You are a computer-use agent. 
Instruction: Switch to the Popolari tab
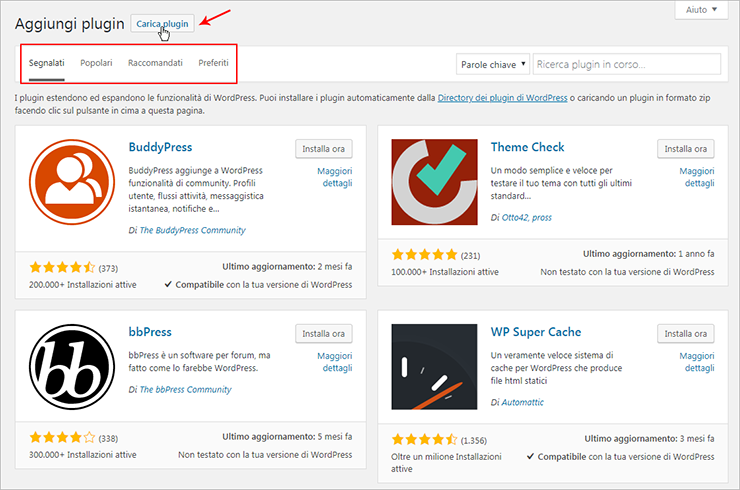point(96,63)
